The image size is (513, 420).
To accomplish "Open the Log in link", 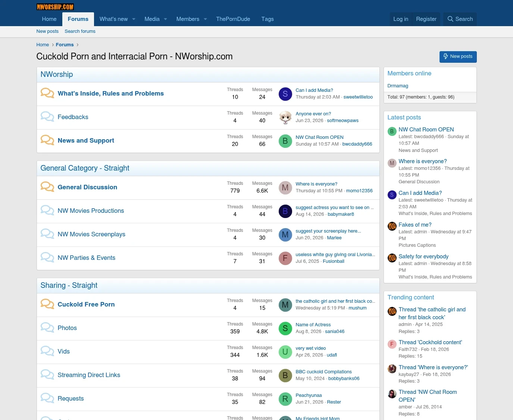I will [x=401, y=19].
